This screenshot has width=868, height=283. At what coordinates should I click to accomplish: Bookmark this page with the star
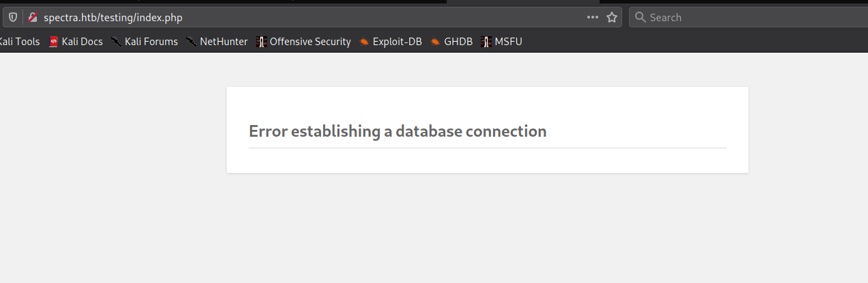click(612, 17)
